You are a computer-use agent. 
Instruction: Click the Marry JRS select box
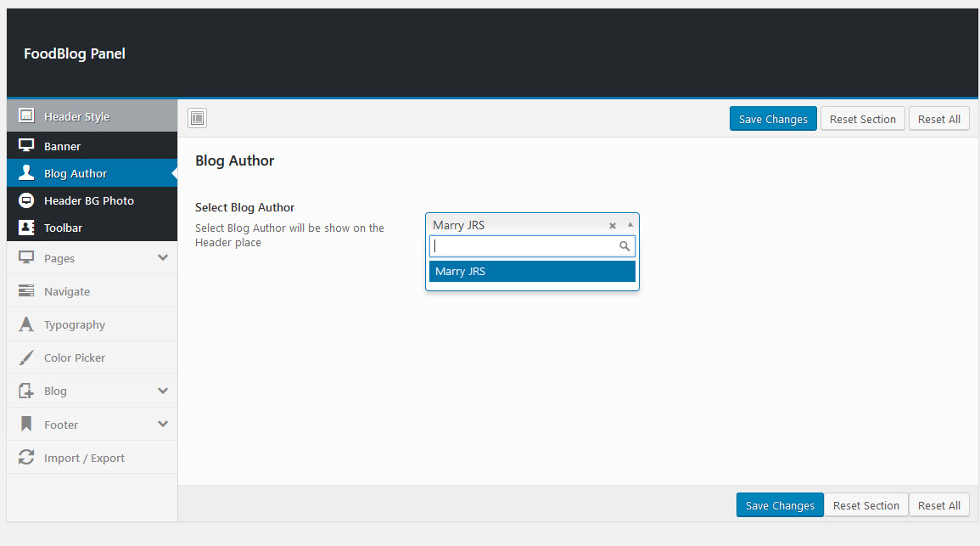532,224
